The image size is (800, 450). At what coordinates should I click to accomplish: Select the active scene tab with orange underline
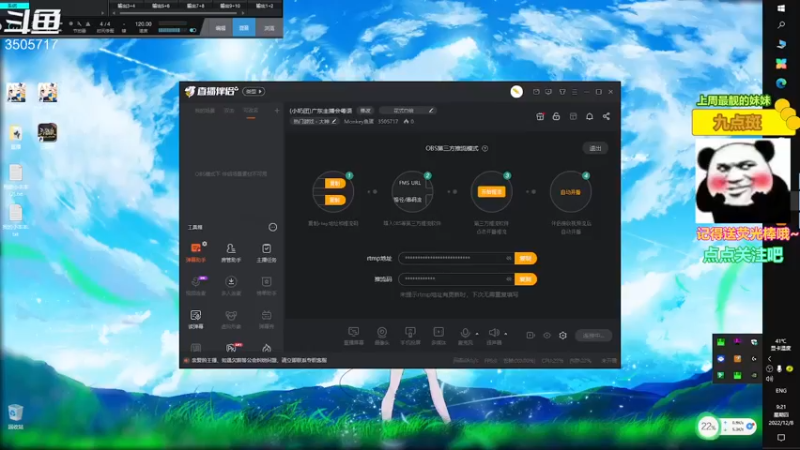click(x=251, y=111)
